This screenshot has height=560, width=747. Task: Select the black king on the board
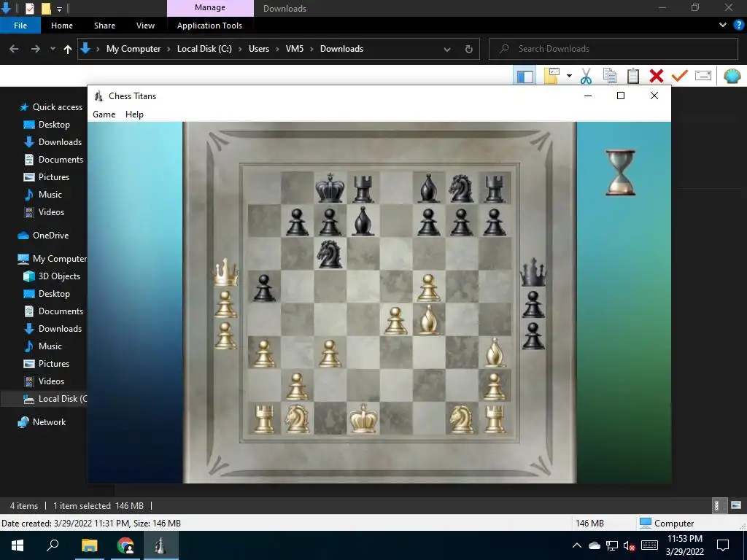point(330,188)
